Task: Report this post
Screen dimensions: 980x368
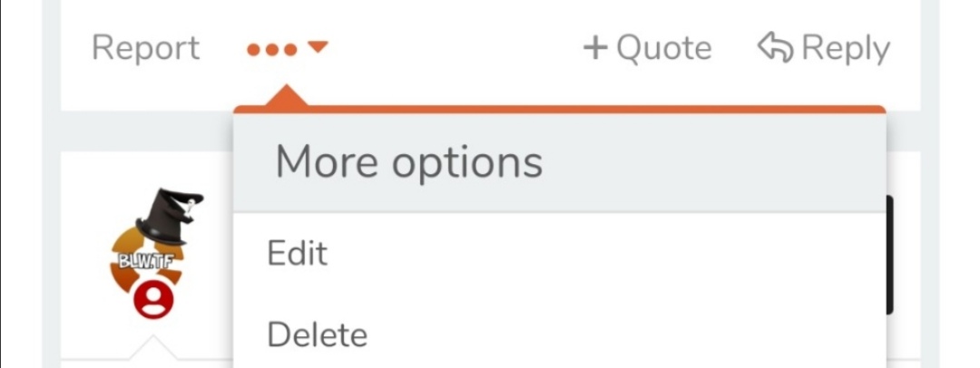Action: pyautogui.click(x=145, y=49)
